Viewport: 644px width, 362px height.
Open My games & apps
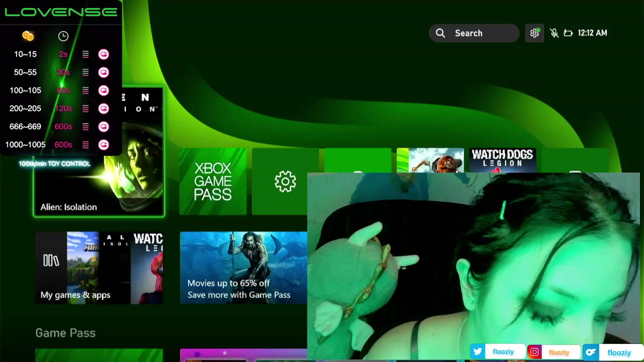(x=99, y=268)
